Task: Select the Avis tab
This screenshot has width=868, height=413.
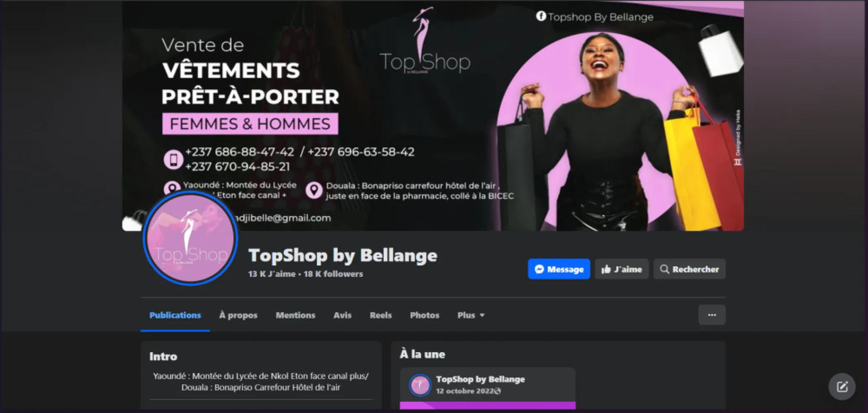Action: [x=342, y=315]
